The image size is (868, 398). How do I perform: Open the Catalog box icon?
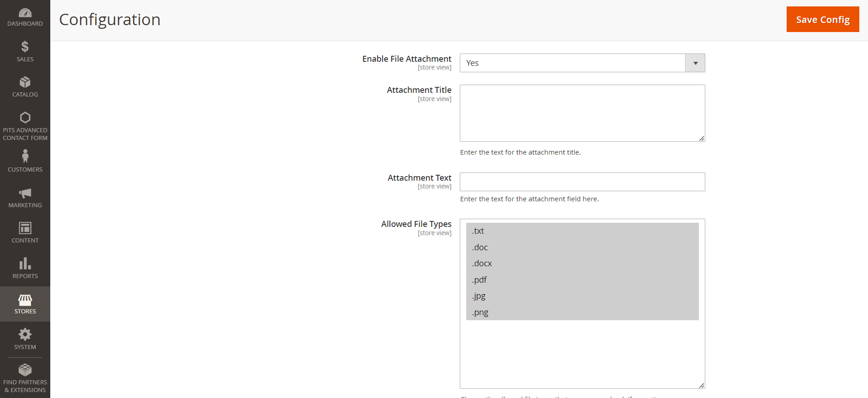pos(25,82)
